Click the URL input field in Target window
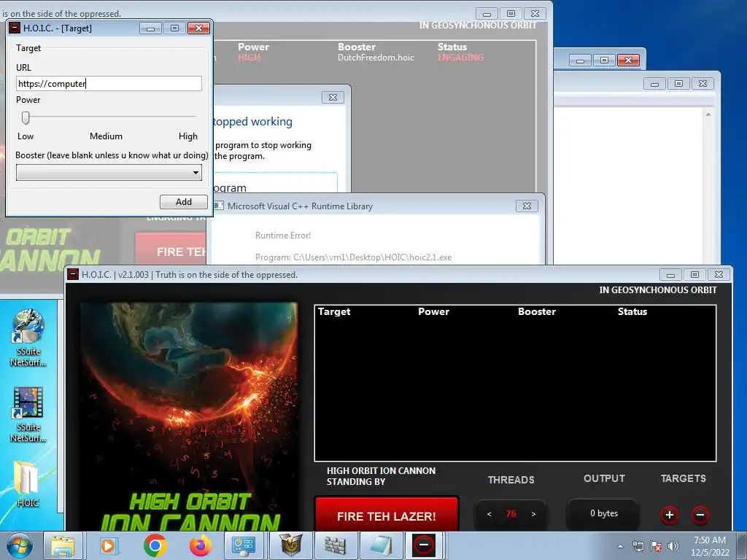Image resolution: width=747 pixels, height=560 pixels. (x=109, y=84)
